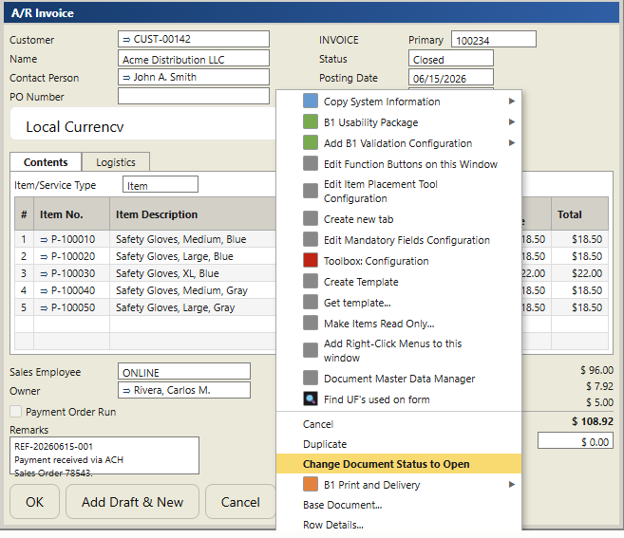The image size is (624, 538).
Task: Toggle the Payment Order Run checkbox
Action: click(16, 411)
